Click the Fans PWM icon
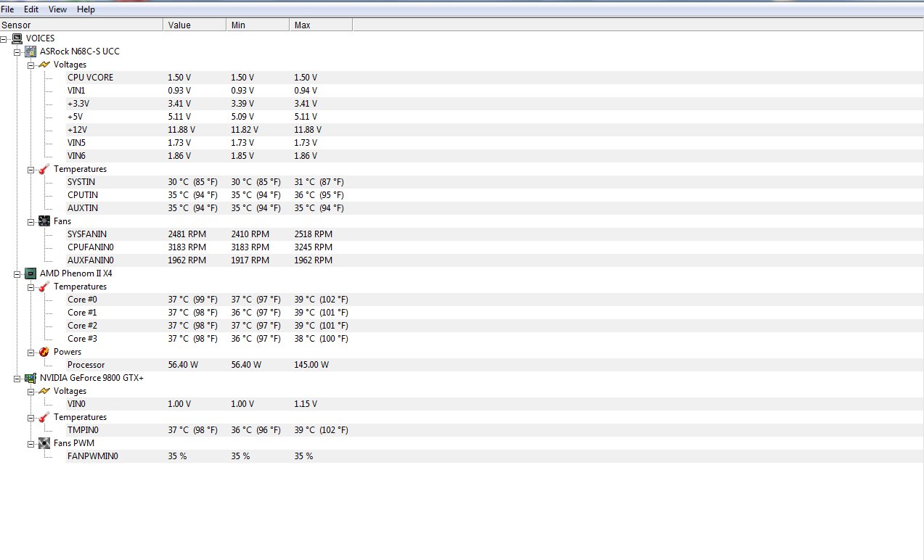924x560 pixels. pyautogui.click(x=44, y=443)
